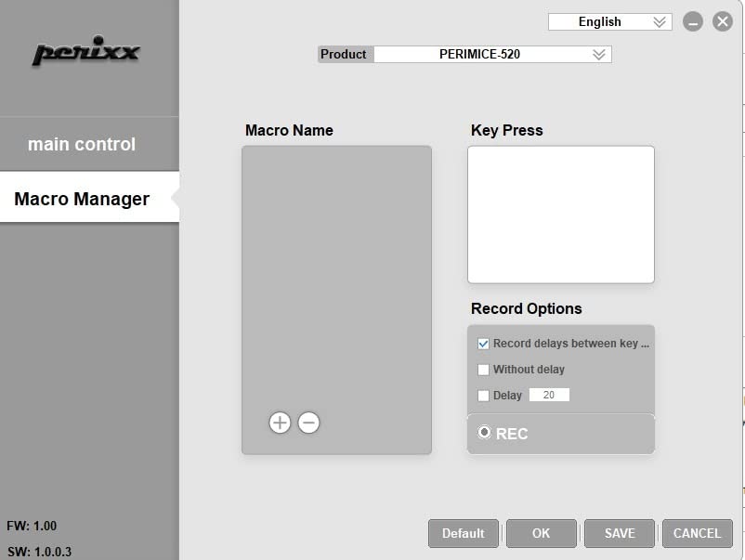
Task: Uncheck Record delays between key checkbox
Action: (483, 344)
